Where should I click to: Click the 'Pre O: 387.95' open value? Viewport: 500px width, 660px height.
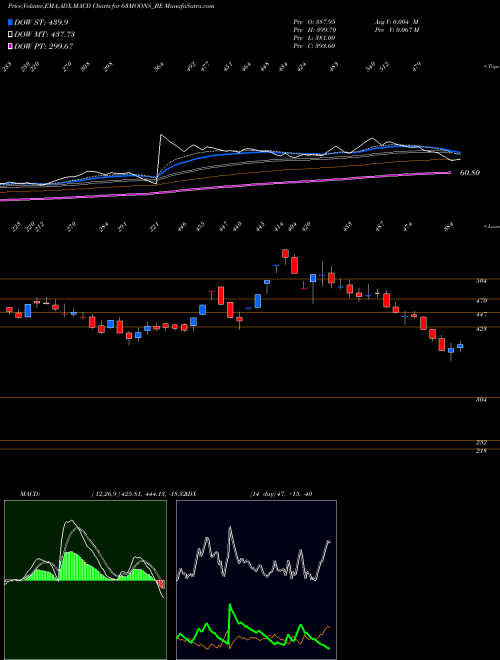point(314,21)
